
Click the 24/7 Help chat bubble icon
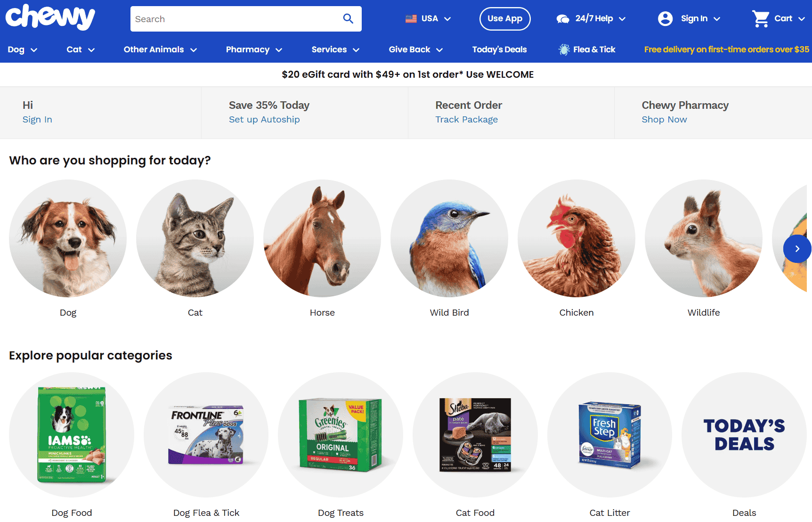point(562,18)
